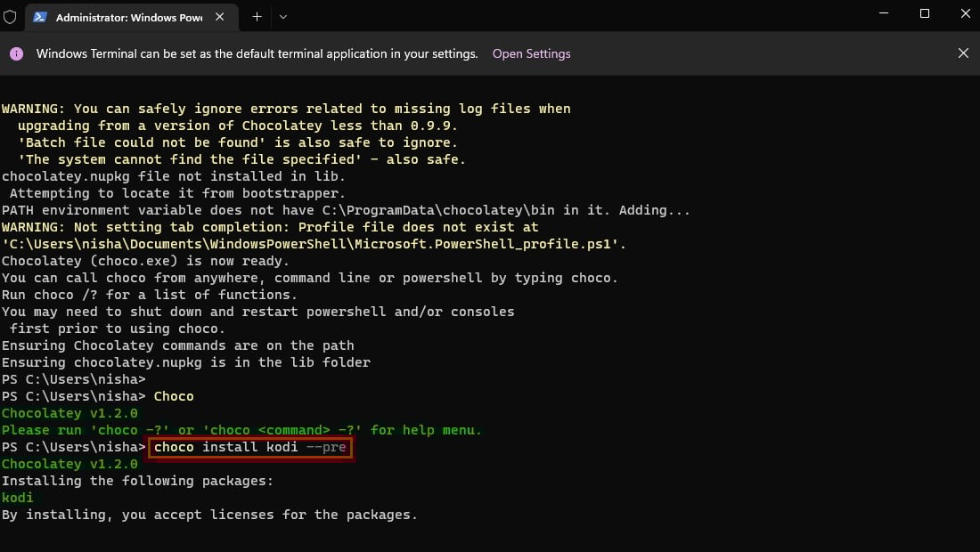Click the admin shield icon in title bar
Screen dimensions: 980x552
pyautogui.click(x=10, y=17)
